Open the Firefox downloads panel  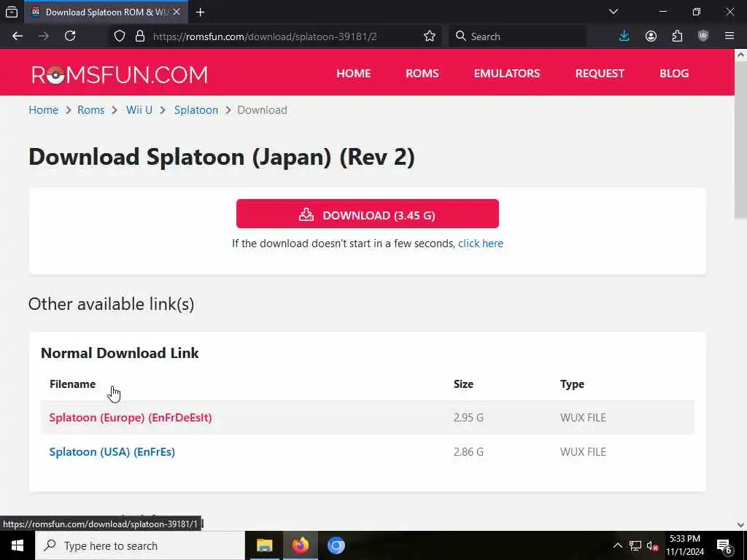click(x=624, y=36)
